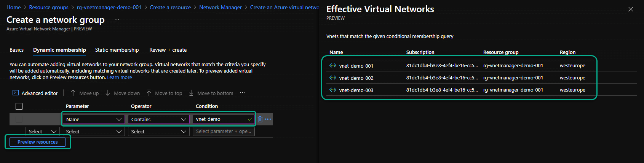
Task: Open the Select parameter dropdown in new row
Action: (x=94, y=131)
